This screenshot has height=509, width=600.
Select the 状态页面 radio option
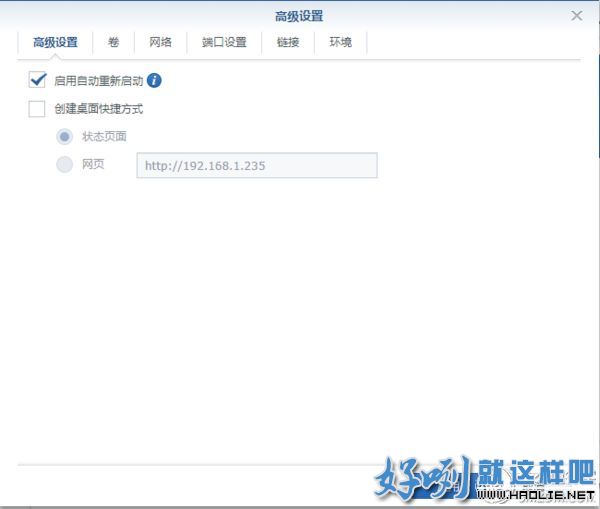(x=64, y=136)
